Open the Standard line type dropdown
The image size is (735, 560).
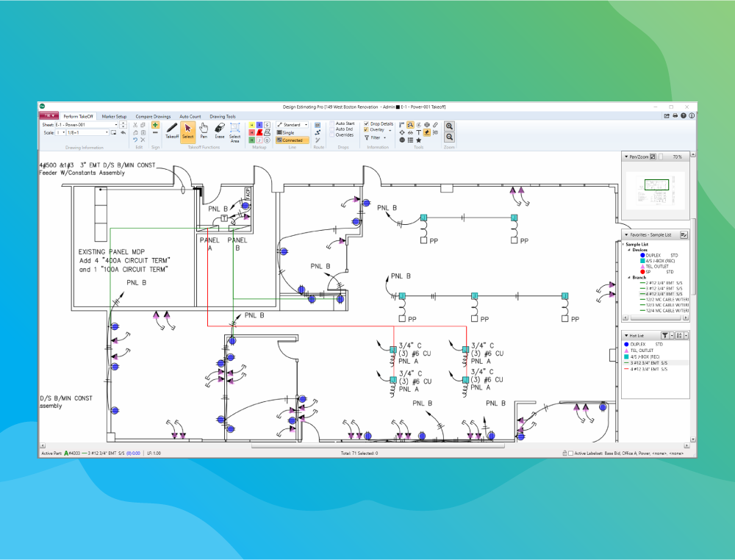(x=306, y=125)
